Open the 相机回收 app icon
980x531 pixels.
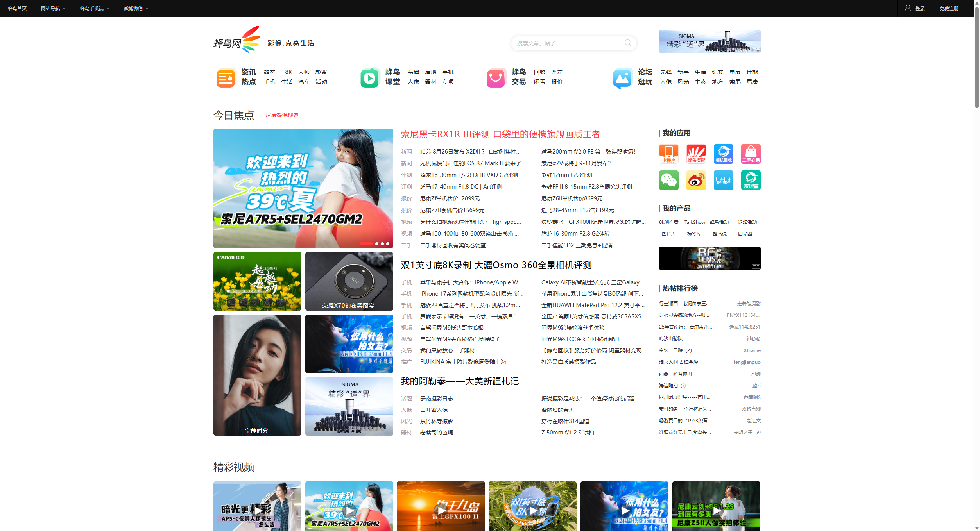(x=723, y=154)
